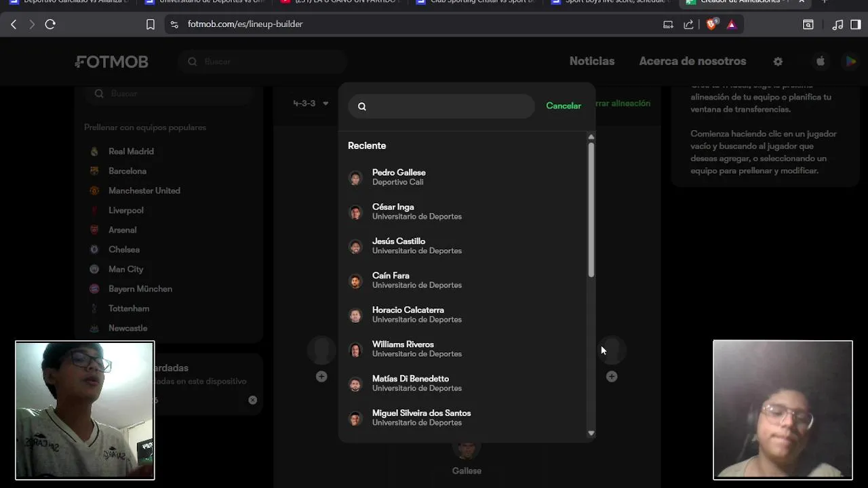Click the browser address bar URL

pos(245,24)
